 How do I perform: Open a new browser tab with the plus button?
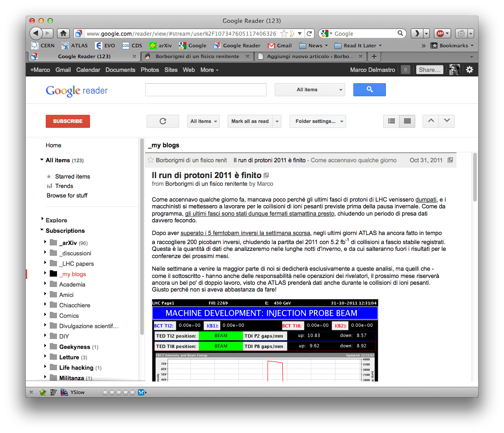pos(374,56)
